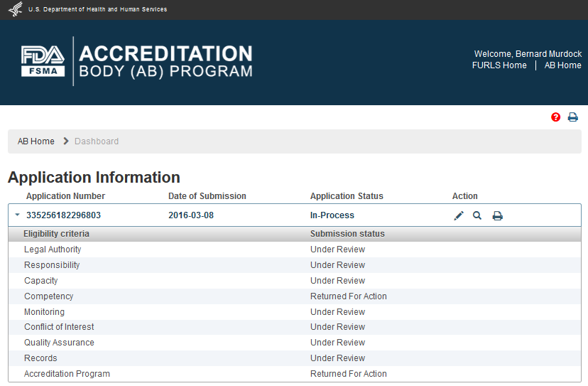This screenshot has height=386, width=588.
Task: View application with the magnifier icon
Action: pos(477,215)
